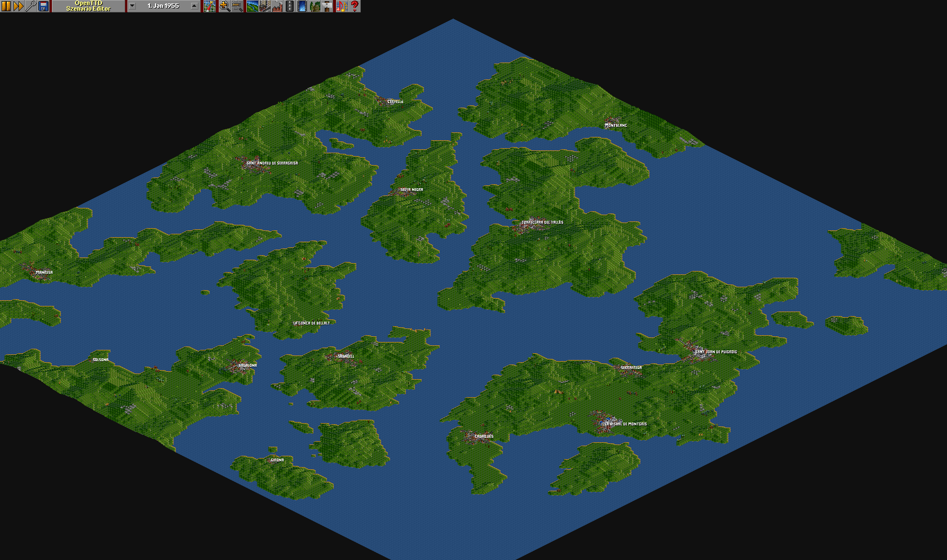Open the wrench settings menu
This screenshot has width=947, height=560.
[x=31, y=6]
